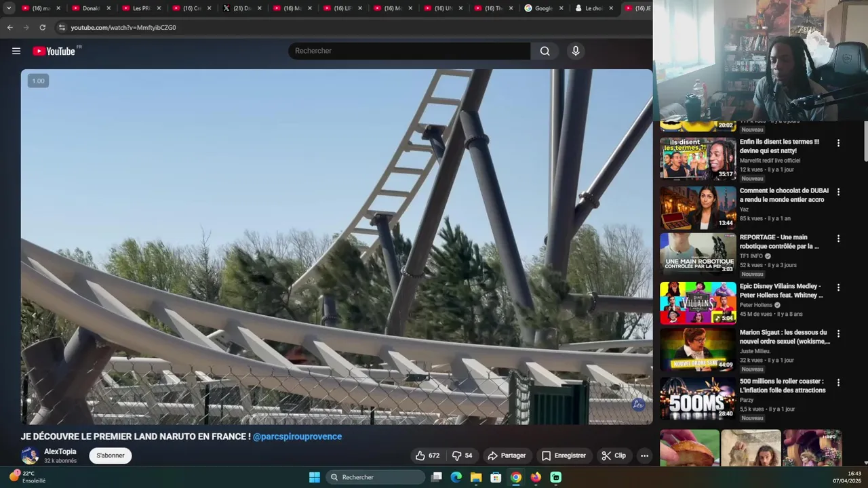This screenshot has width=868, height=488.
Task: Click the 1.00 playback speed badge
Action: (38, 81)
